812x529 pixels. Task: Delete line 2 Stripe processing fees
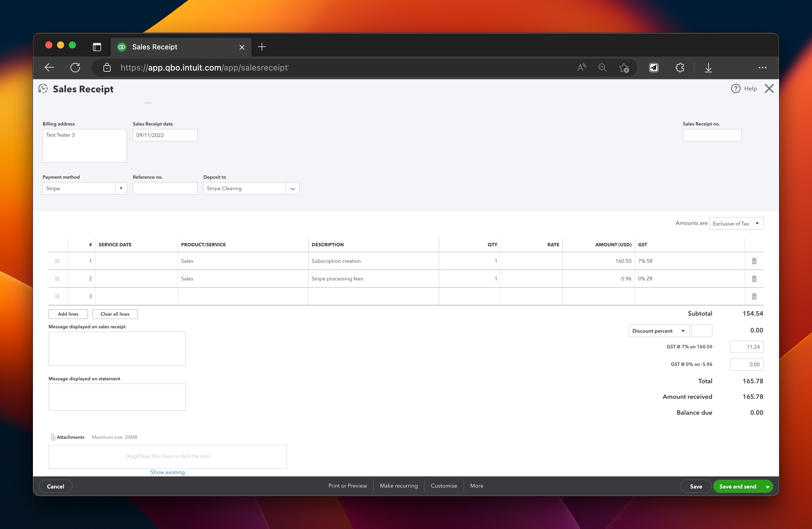pyautogui.click(x=754, y=279)
